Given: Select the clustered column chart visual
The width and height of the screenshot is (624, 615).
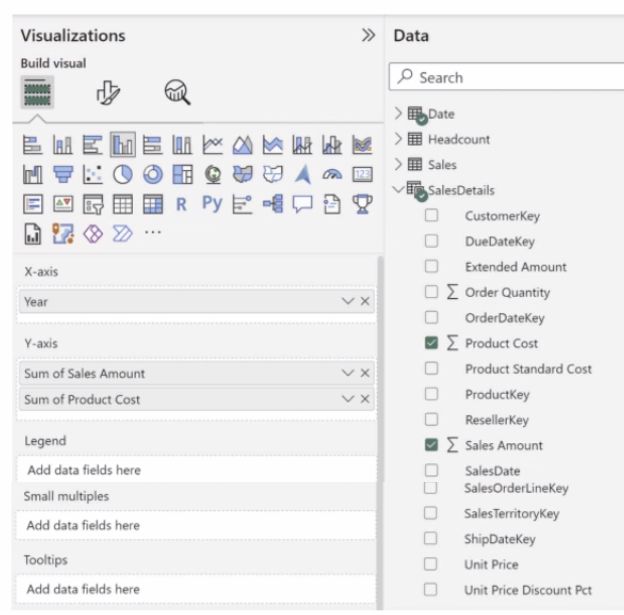Looking at the screenshot, I should [x=123, y=144].
